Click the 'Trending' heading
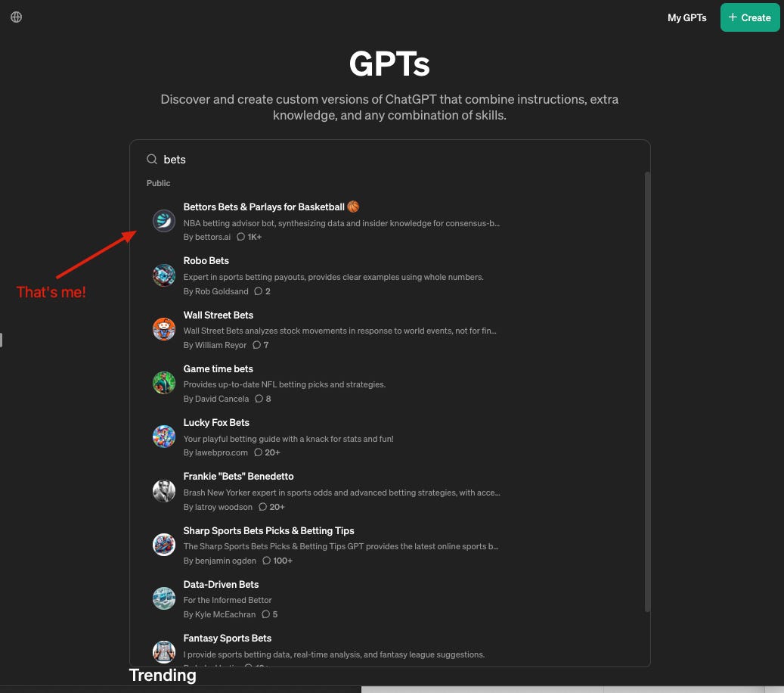Screen dimensions: 784x693 click(x=163, y=675)
